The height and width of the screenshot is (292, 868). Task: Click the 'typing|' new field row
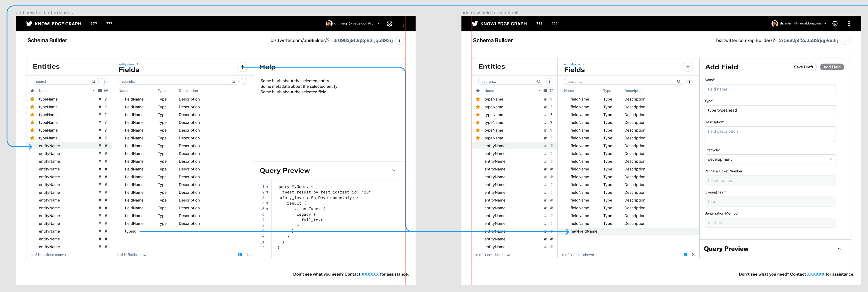pyautogui.click(x=183, y=231)
